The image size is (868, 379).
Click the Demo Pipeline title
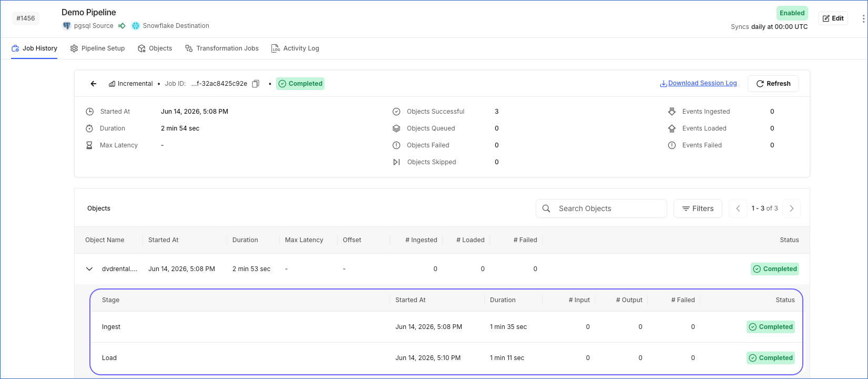(x=89, y=12)
